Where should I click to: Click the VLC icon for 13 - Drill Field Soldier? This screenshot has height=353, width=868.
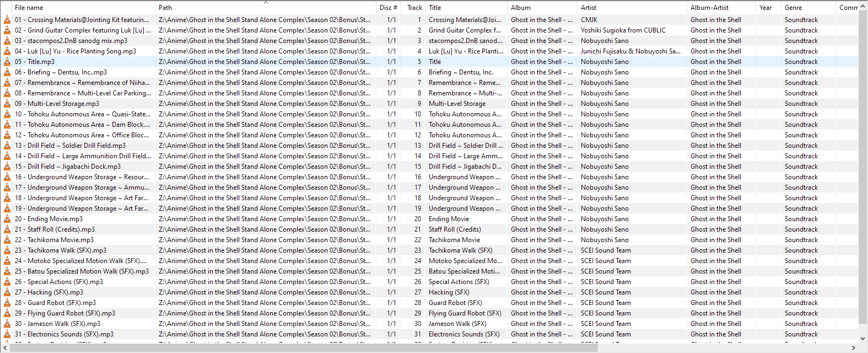(7, 145)
